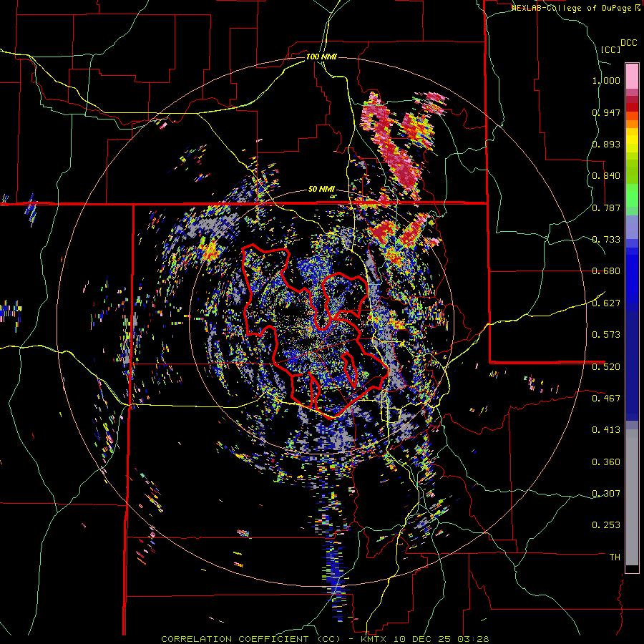The height and width of the screenshot is (644, 644).
Task: Pick the bright blue swatch beside 0.680
Action: click(x=632, y=275)
